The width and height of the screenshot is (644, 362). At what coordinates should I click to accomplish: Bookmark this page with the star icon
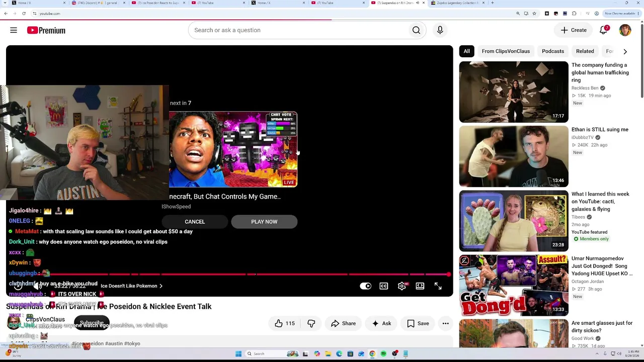point(534,14)
